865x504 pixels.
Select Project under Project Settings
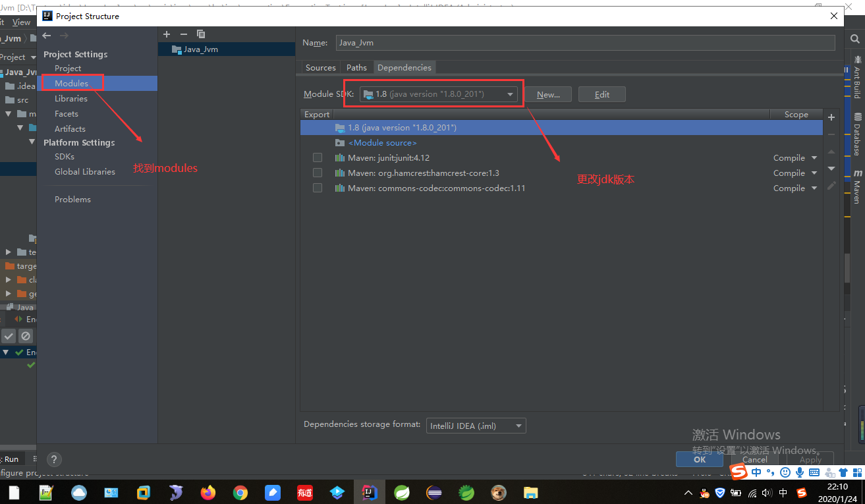click(68, 69)
